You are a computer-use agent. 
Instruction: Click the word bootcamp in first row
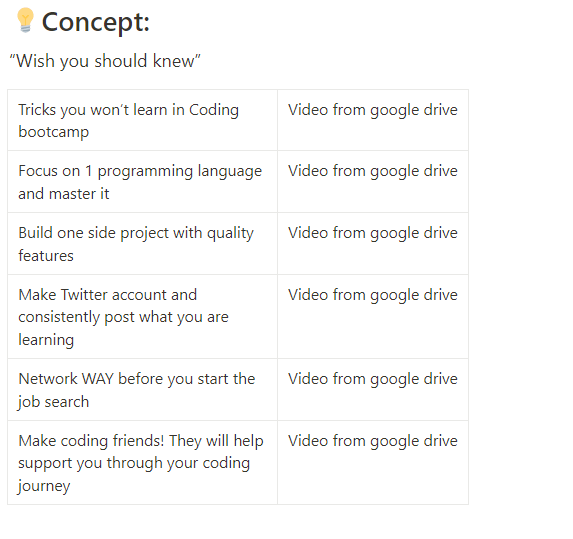coord(54,132)
